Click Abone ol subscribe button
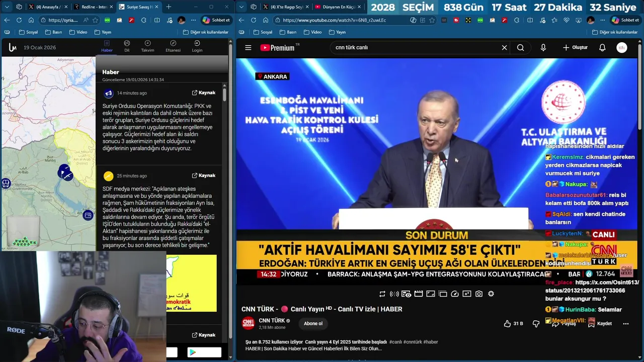644x362 pixels. (x=313, y=323)
